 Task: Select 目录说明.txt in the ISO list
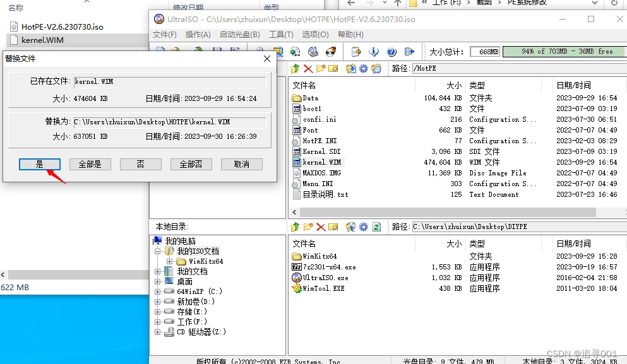click(325, 194)
